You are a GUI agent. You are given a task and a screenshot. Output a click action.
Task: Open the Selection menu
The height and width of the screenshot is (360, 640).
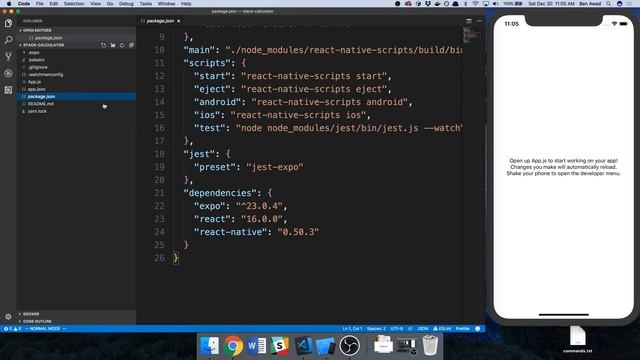[x=74, y=4]
